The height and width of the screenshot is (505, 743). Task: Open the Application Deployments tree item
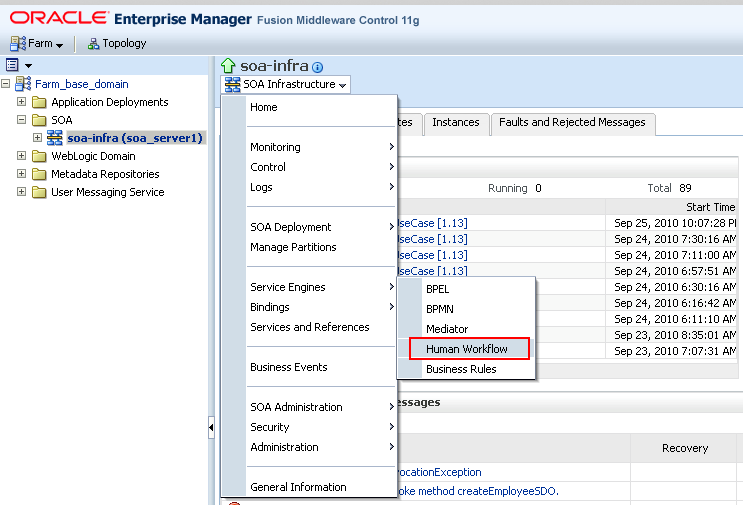pos(110,102)
